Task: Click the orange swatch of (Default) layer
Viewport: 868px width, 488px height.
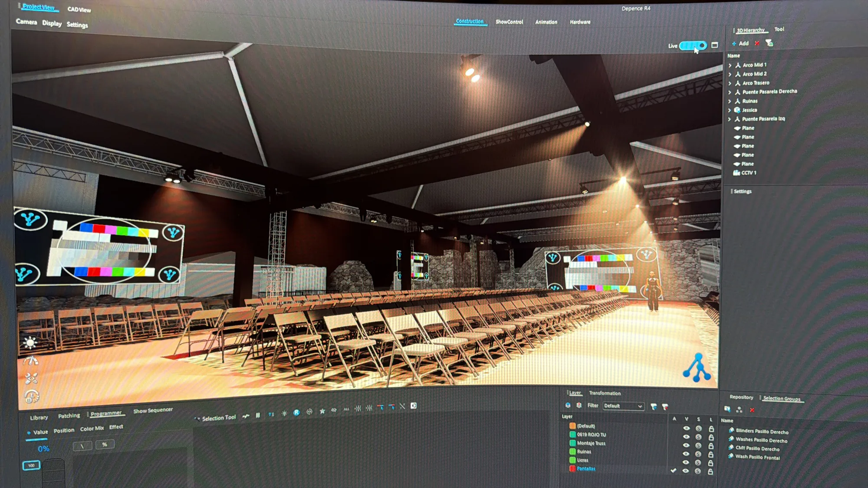Action: point(572,426)
